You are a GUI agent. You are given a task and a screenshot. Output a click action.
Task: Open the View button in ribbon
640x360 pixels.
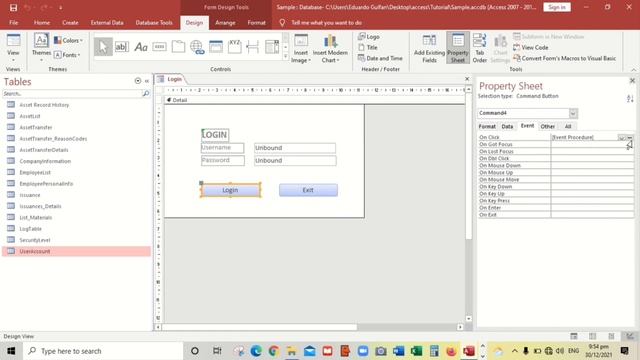[x=13, y=49]
